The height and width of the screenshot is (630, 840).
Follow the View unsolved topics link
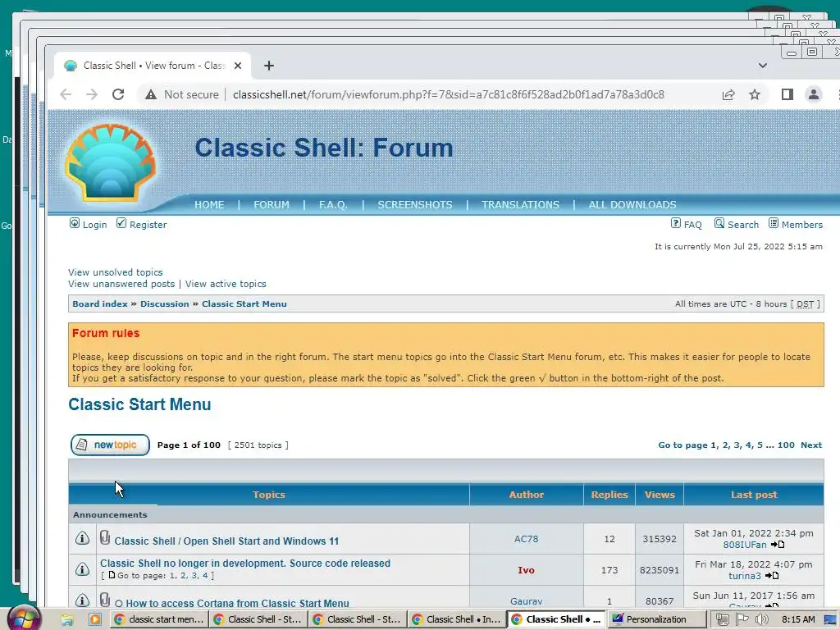115,272
